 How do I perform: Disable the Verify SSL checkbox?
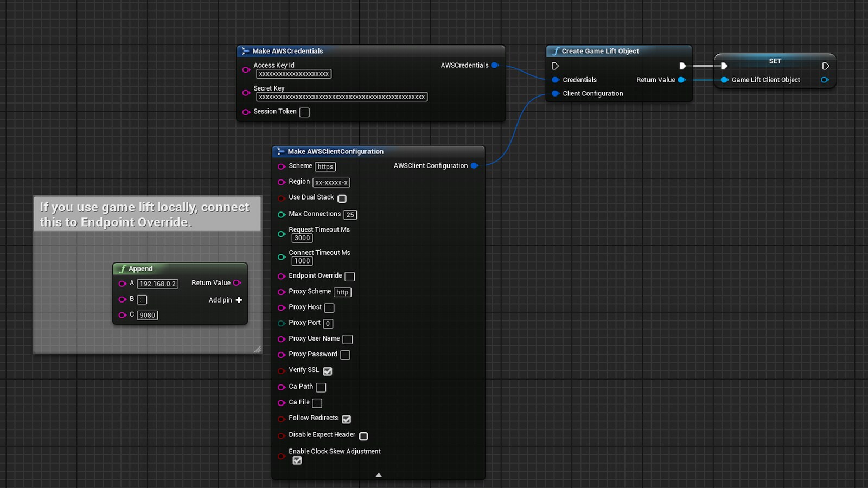[327, 371]
